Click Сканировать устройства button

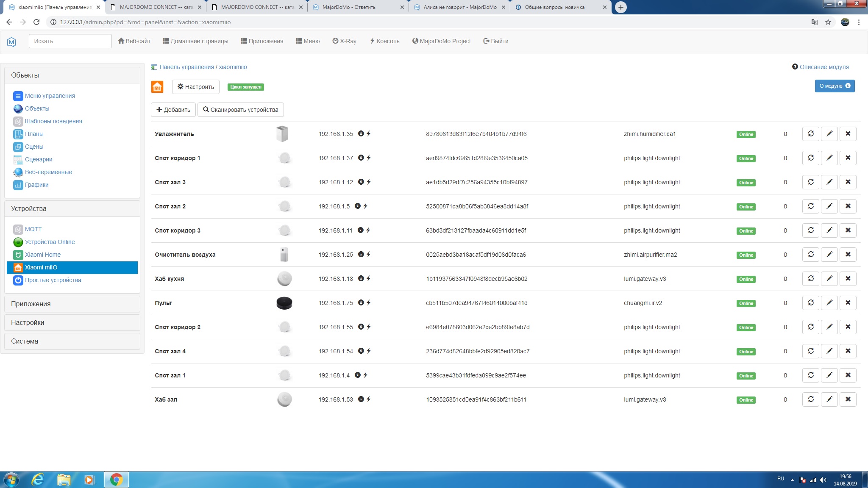pos(240,110)
